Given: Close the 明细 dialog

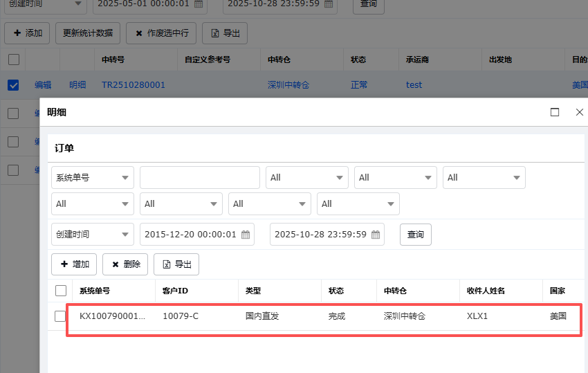Looking at the screenshot, I should 580,112.
